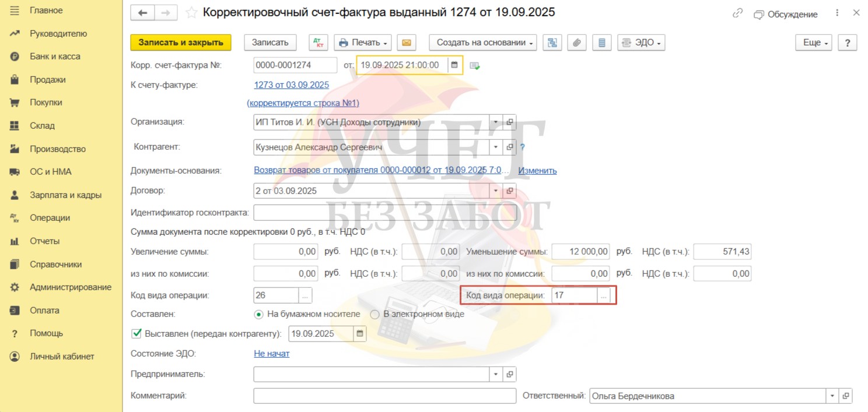The height and width of the screenshot is (412, 868).
Task: Open calendar for Выставлен date 19.09.2025
Action: (x=360, y=334)
